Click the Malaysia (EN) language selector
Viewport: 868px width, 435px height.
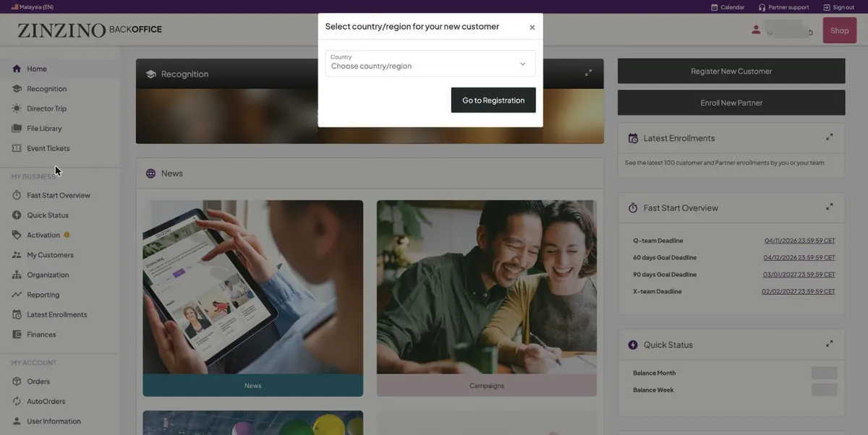(x=32, y=7)
